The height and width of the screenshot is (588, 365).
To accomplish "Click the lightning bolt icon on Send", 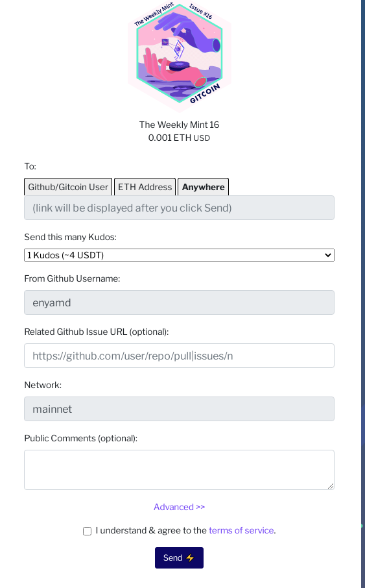I will click(x=190, y=558).
